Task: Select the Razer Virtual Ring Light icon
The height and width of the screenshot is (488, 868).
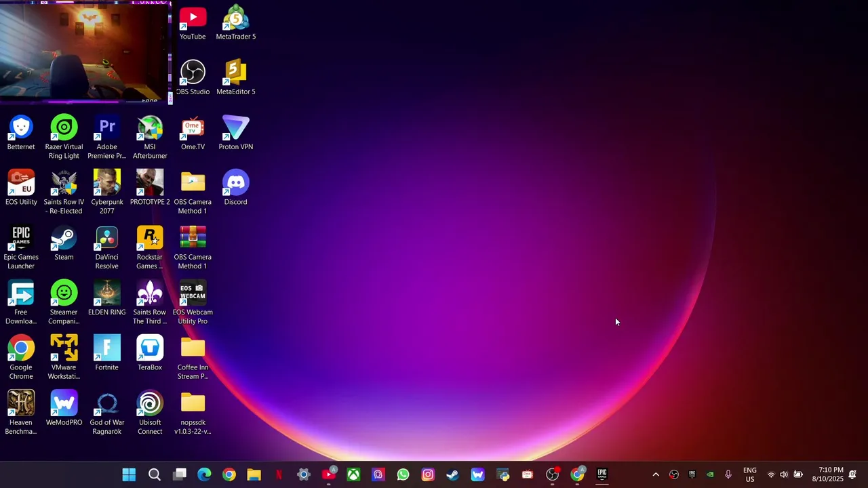Action: (64, 138)
